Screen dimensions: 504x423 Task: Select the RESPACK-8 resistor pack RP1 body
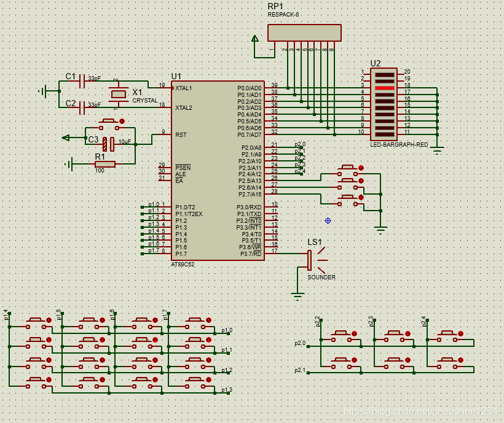pos(304,33)
